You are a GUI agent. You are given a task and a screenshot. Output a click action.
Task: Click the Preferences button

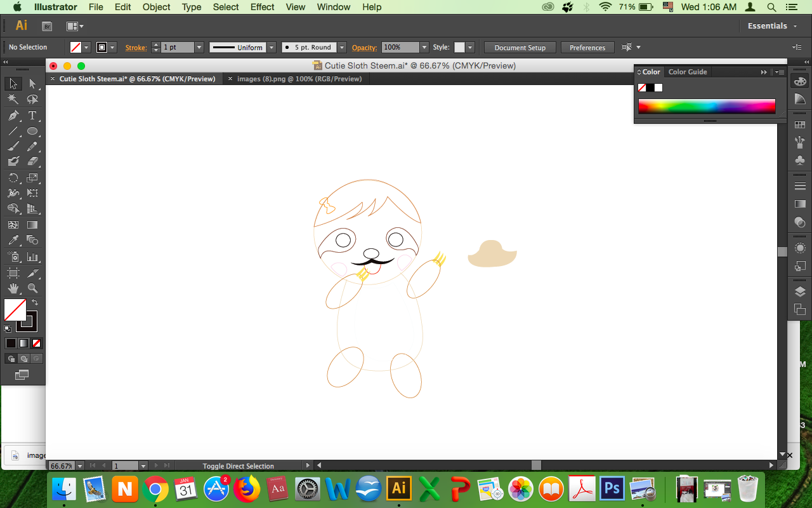[587, 48]
